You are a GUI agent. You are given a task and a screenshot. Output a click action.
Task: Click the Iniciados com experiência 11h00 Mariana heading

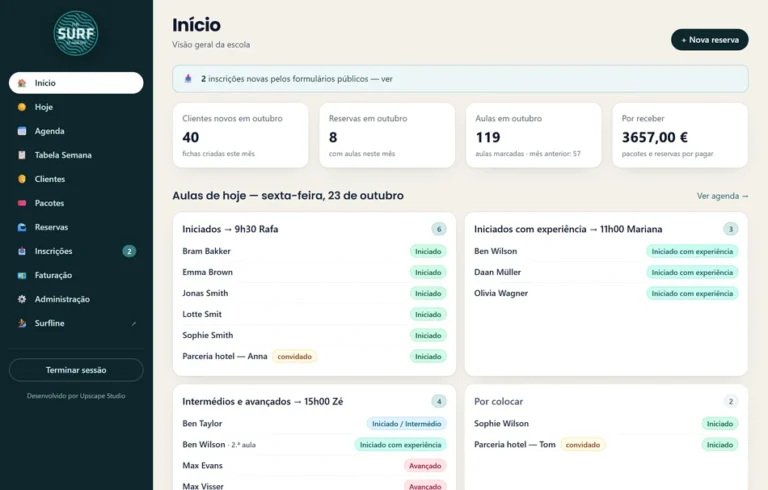[568, 229]
